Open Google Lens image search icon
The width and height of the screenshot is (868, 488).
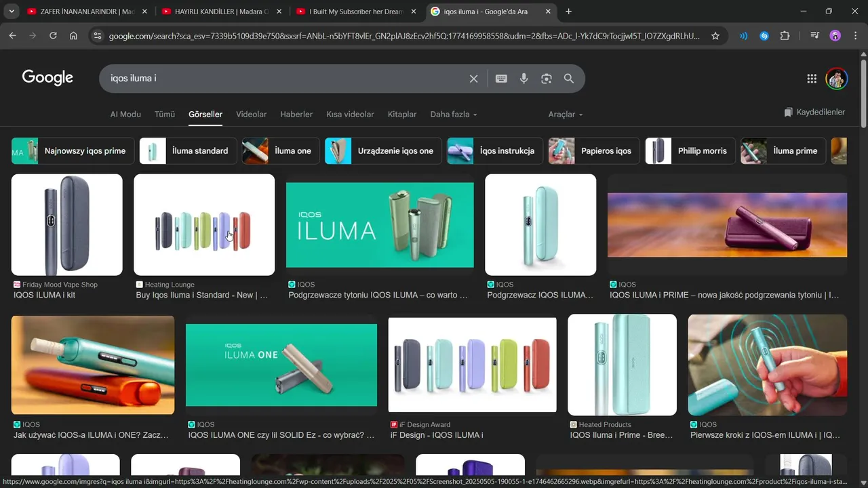547,79
